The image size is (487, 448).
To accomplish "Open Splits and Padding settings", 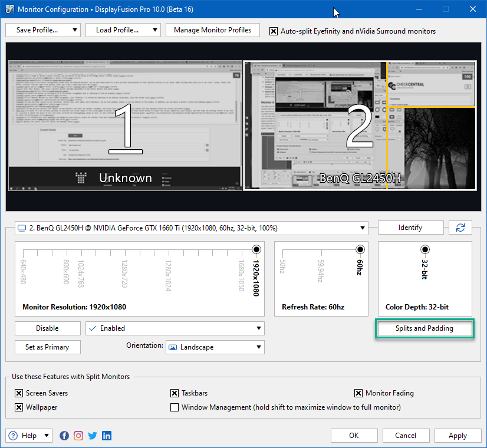I will click(425, 328).
